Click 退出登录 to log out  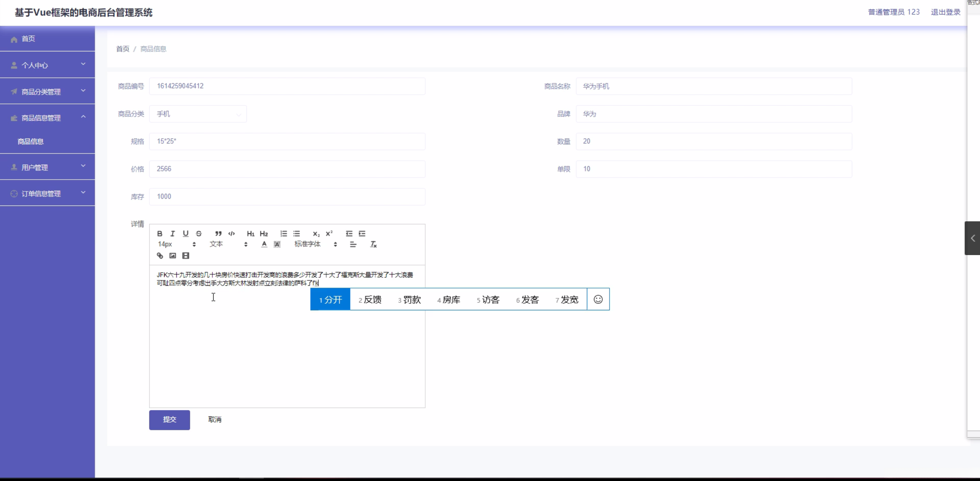tap(945, 12)
